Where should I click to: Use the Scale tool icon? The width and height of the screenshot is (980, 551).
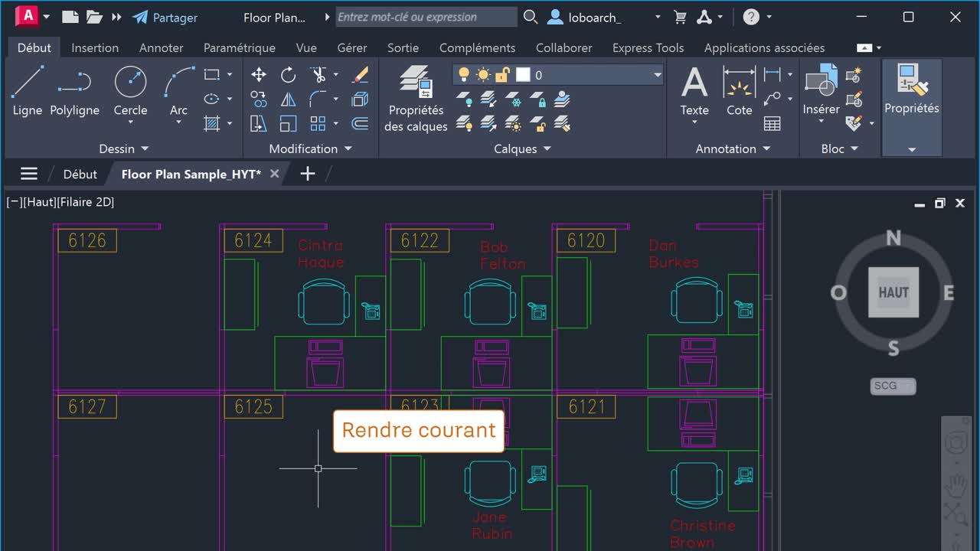[x=288, y=123]
